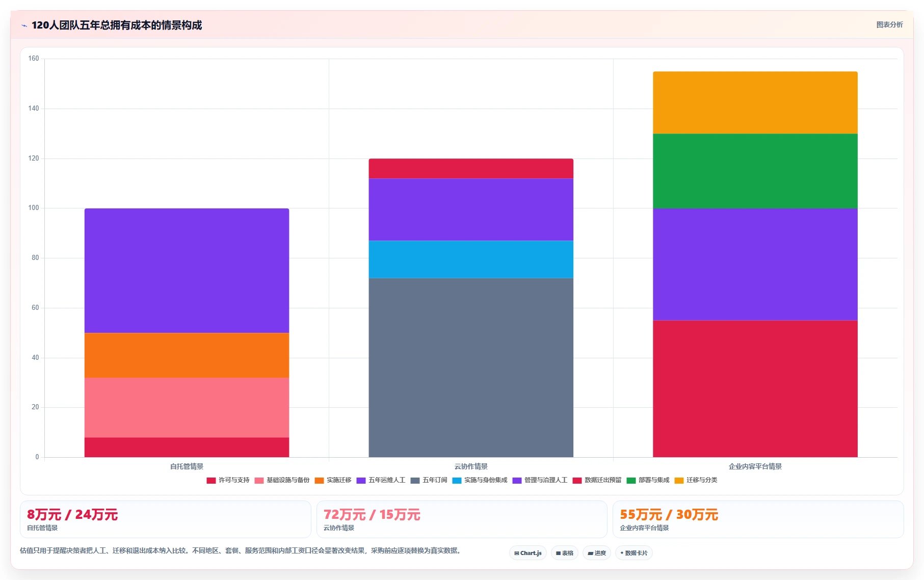Click the red top segment of 云协作情景 bar
This screenshot has width=924, height=580.
pos(471,169)
